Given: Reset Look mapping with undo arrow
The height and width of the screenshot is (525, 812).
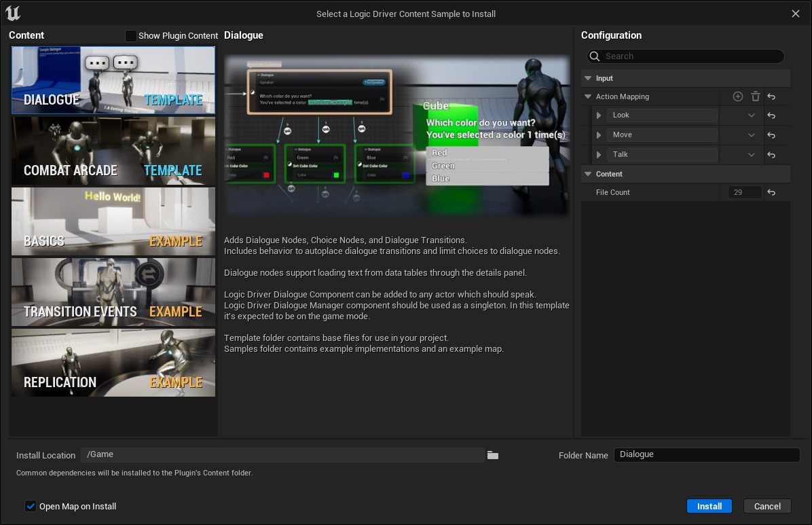Looking at the screenshot, I should (771, 115).
